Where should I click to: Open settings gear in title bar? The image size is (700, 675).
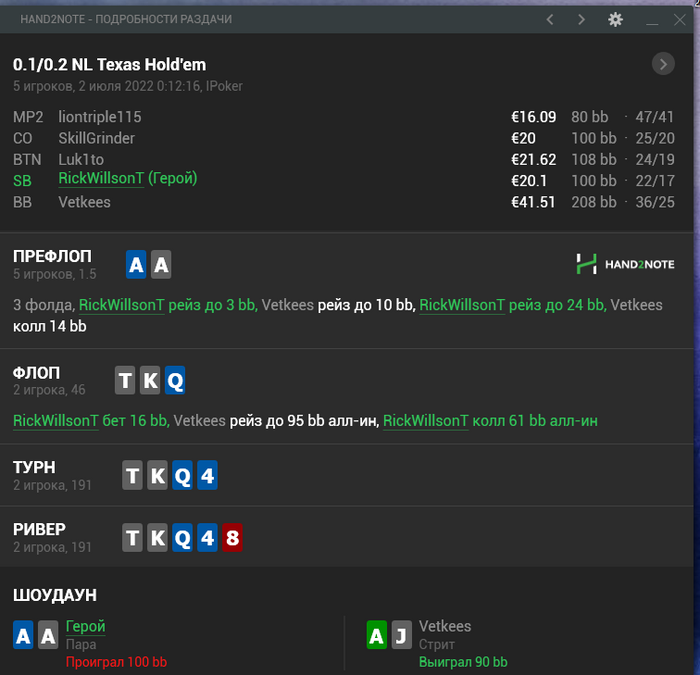[615, 20]
